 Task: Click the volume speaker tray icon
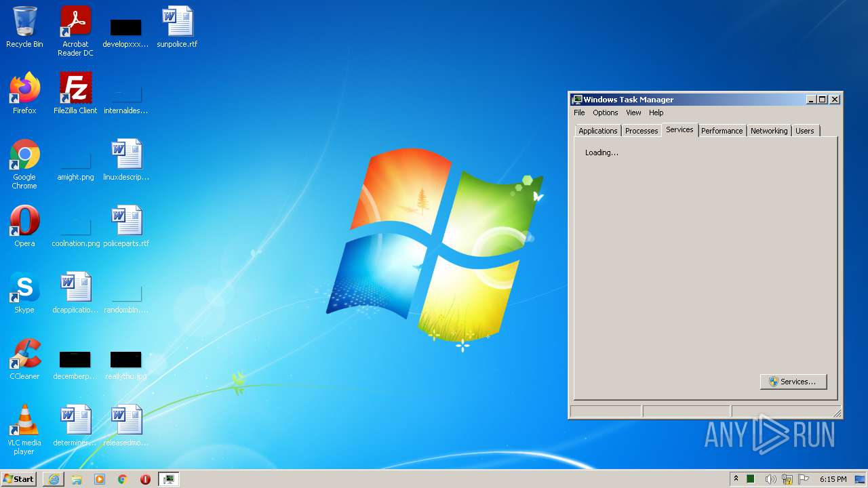(770, 479)
